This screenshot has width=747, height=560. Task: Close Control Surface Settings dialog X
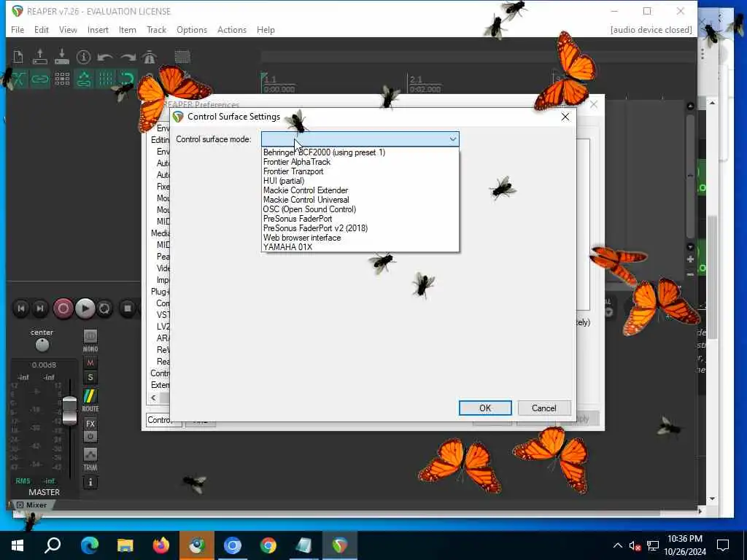click(x=565, y=117)
